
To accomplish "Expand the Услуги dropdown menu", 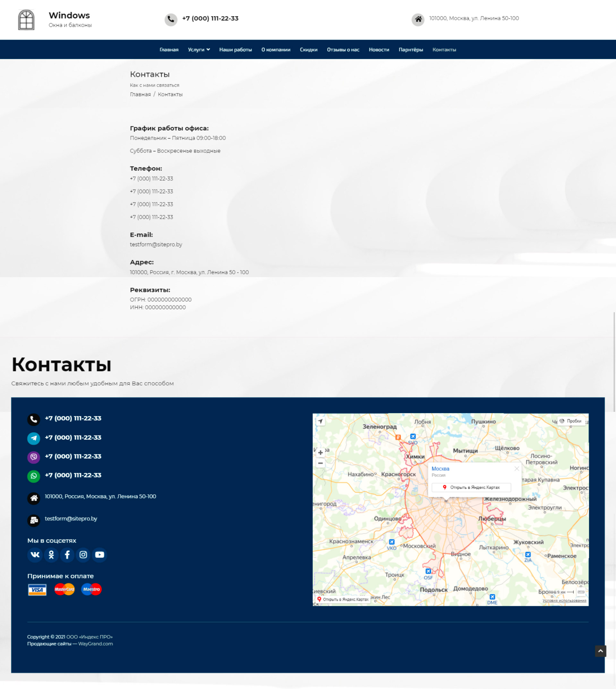I will point(199,50).
